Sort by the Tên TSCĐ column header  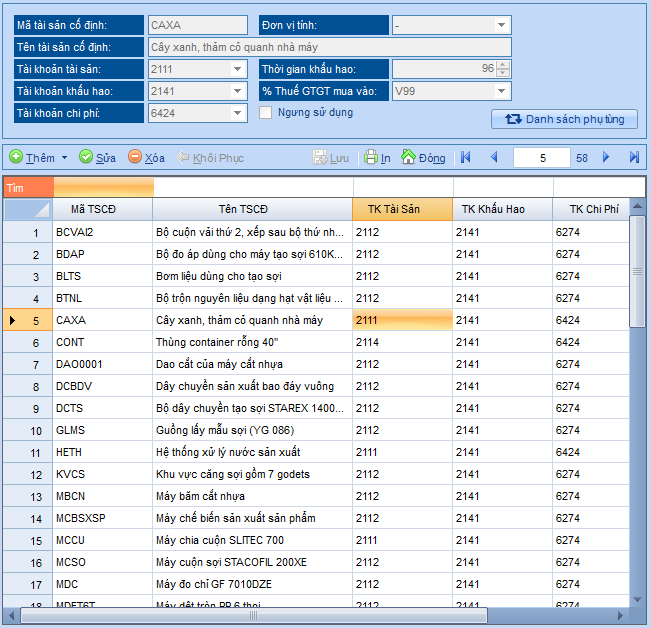(x=252, y=209)
